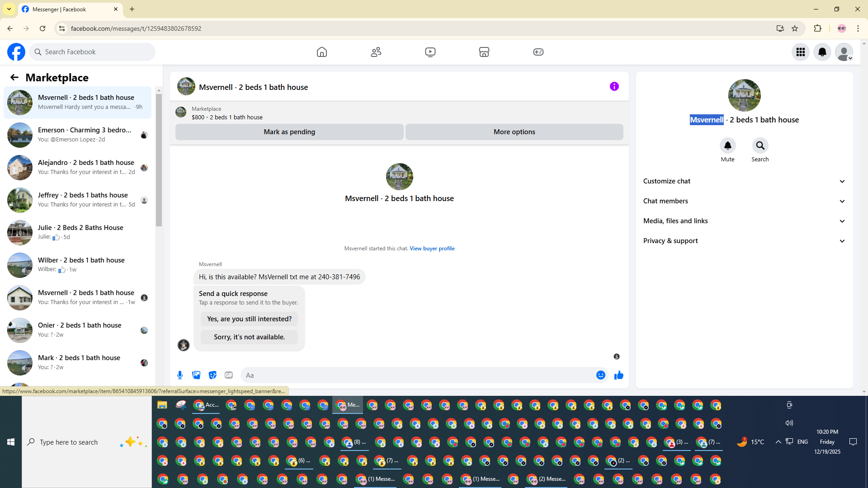Screen dimensions: 868x488
Task: Open the View buyer profile link
Action: (x=432, y=249)
